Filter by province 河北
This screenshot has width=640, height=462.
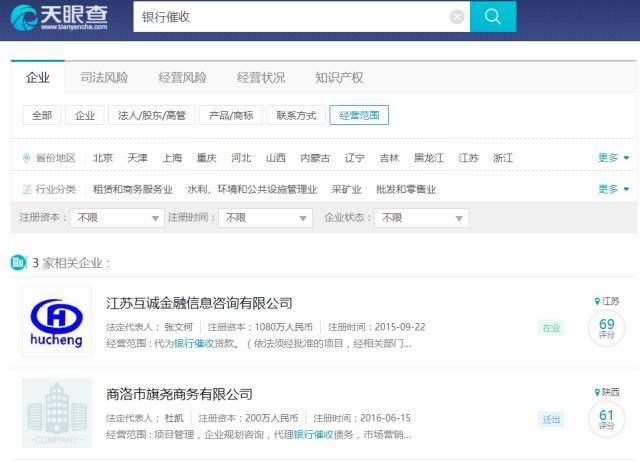[x=241, y=158]
